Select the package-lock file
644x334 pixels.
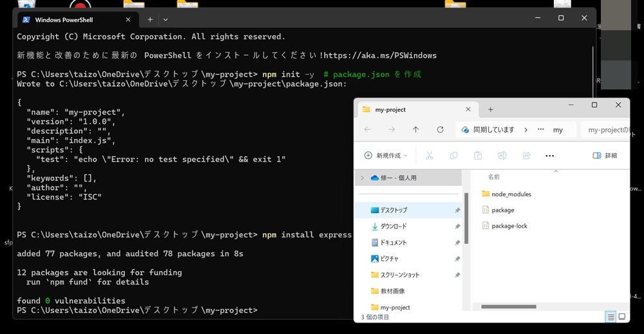click(504, 226)
